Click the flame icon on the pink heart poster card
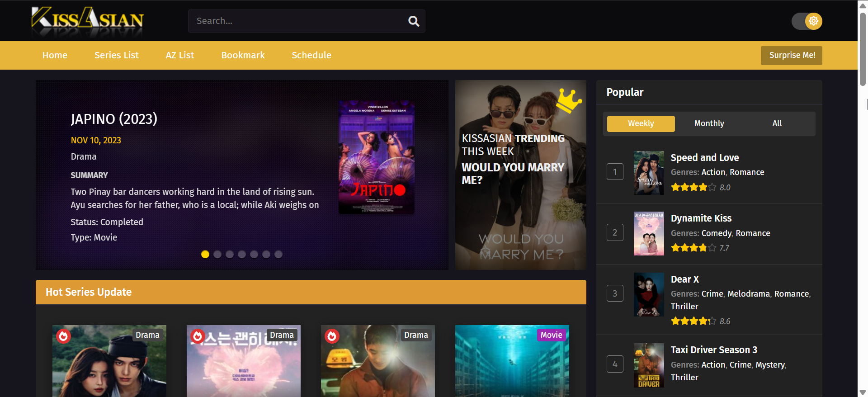Viewport: 868px width, 397px height. point(198,336)
